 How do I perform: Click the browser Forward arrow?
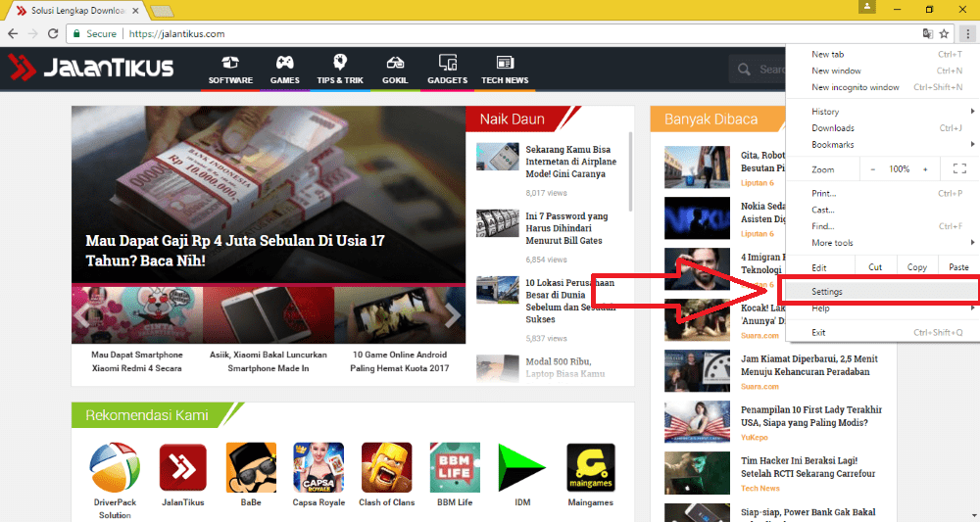33,33
